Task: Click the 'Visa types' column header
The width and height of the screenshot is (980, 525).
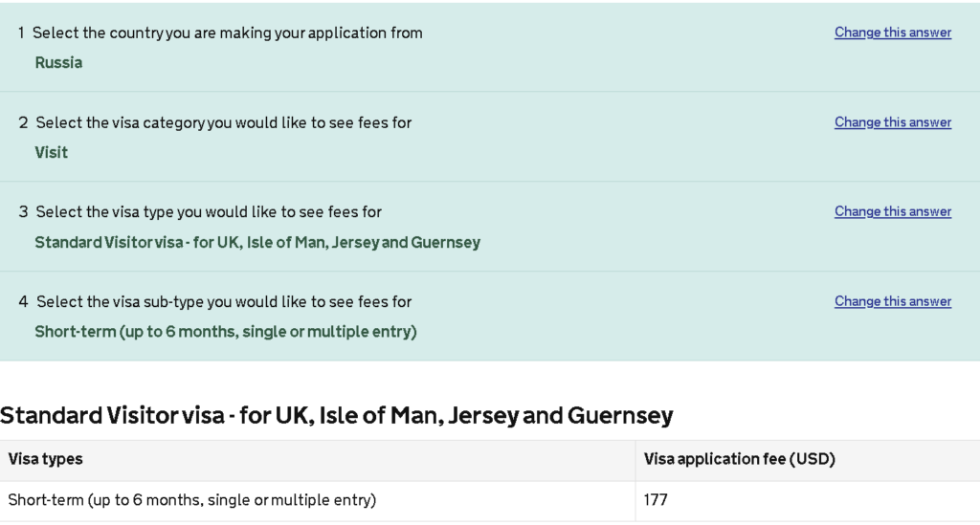Action: (x=45, y=459)
